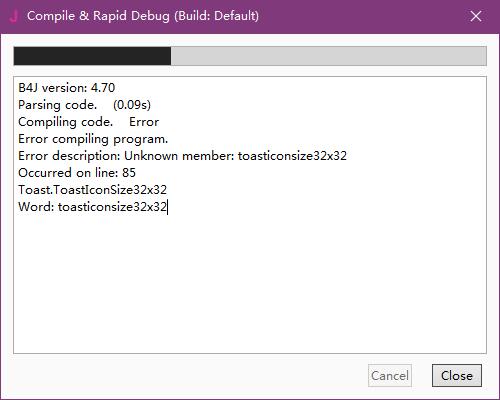
Task: Click the 'Word: toasticonsize32x32' line
Action: click(x=92, y=207)
